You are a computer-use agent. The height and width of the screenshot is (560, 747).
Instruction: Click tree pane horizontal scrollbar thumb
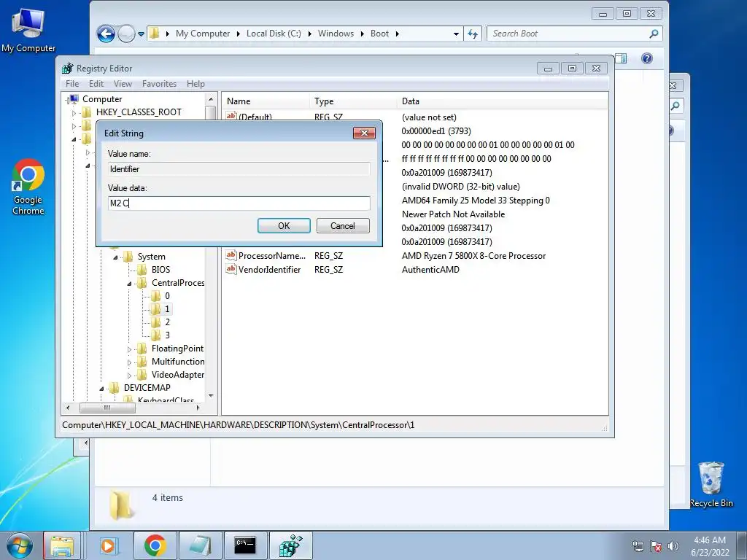[108, 408]
